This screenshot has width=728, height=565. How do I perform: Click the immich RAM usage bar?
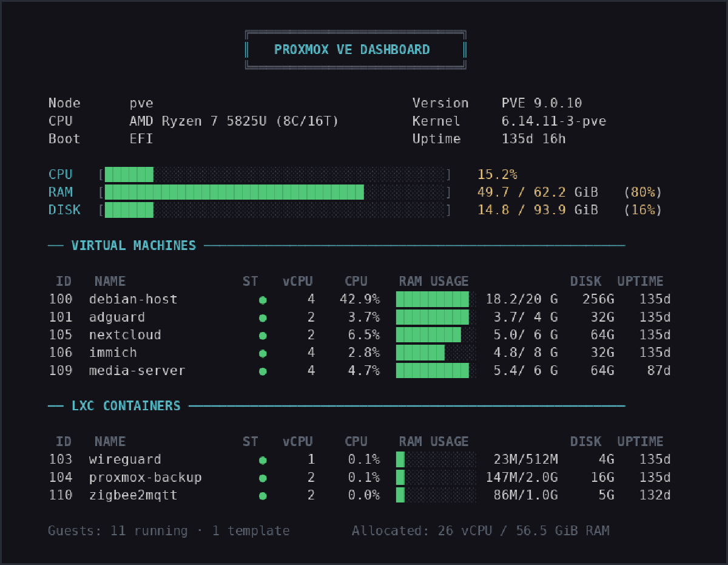tap(436, 353)
